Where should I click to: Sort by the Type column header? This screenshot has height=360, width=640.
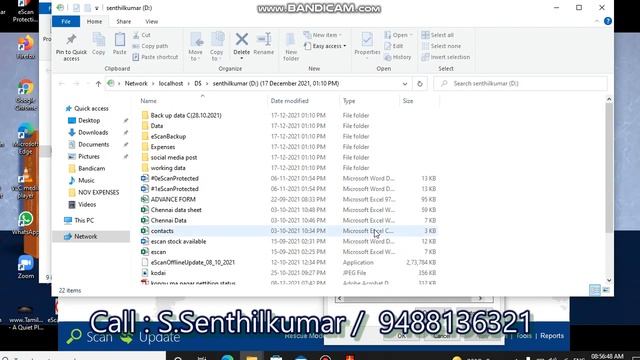(349, 101)
